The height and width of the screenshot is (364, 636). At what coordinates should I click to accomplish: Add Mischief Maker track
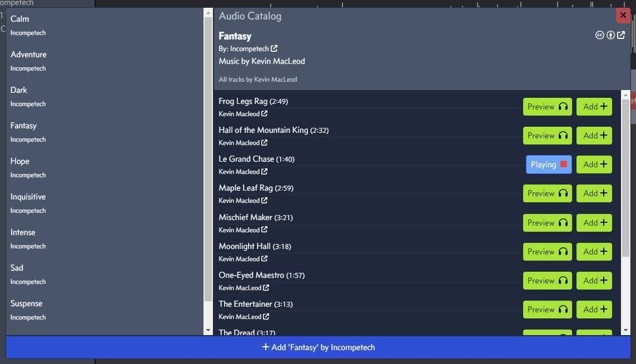[594, 223]
